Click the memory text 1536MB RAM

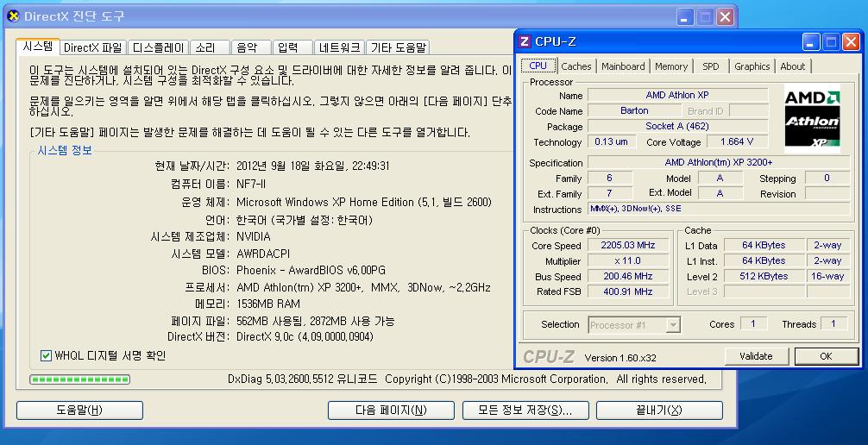[268, 304]
